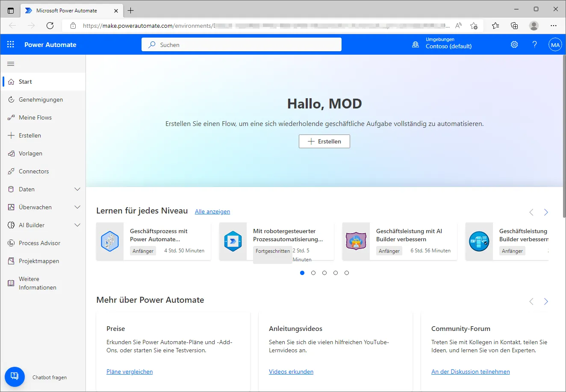566x392 pixels.
Task: View site information lock icon
Action: 73,26
